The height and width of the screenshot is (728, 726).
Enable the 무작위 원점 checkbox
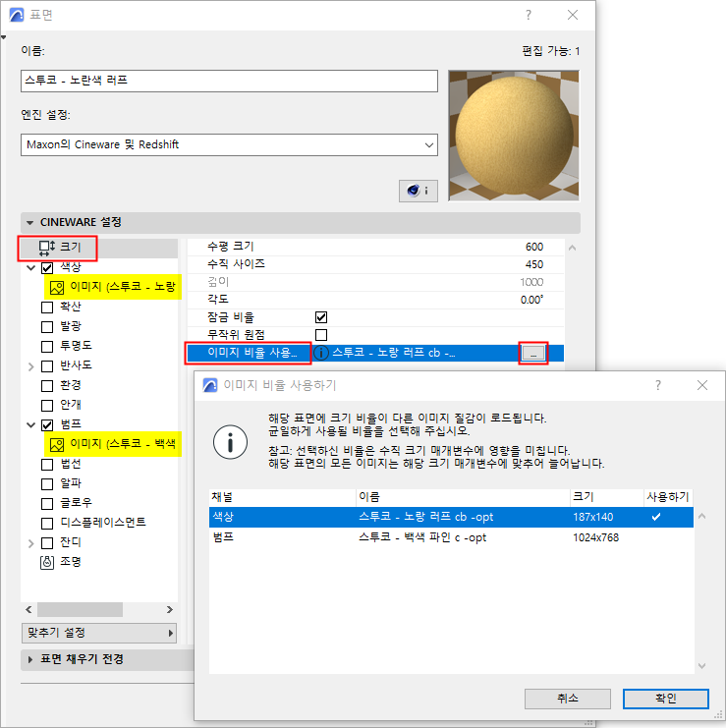point(321,335)
